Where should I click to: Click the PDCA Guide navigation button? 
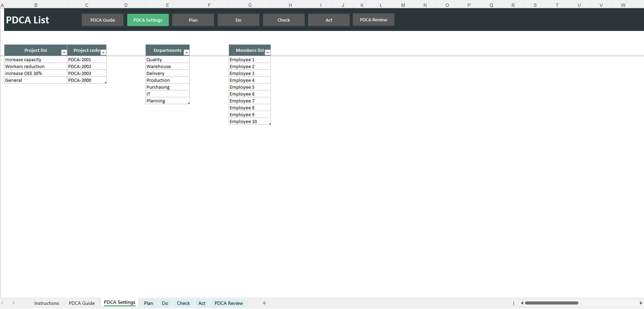103,20
